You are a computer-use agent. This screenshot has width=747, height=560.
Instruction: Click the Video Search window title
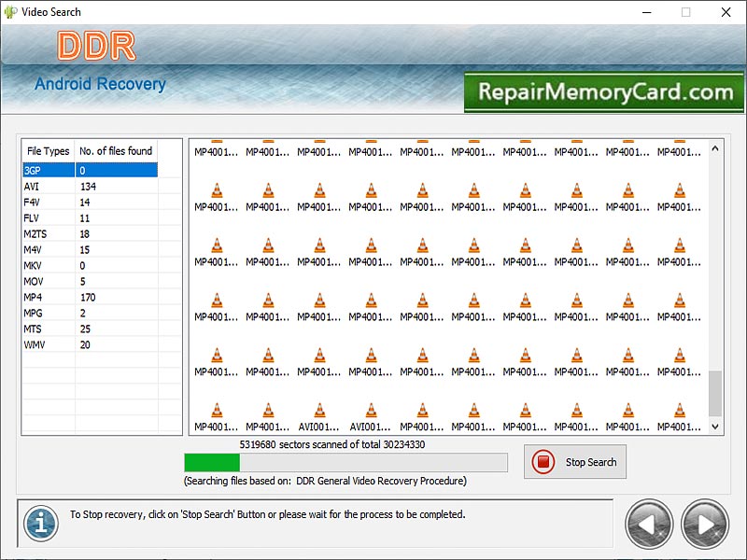(x=51, y=12)
